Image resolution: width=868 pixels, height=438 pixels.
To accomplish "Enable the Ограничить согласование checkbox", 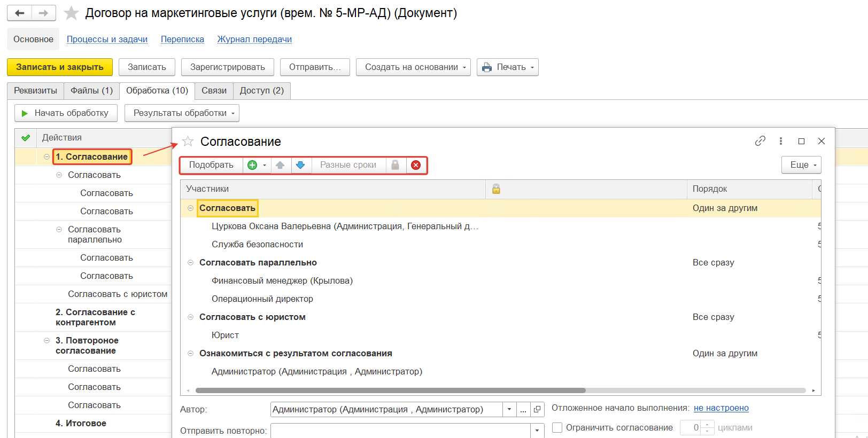I will click(557, 427).
